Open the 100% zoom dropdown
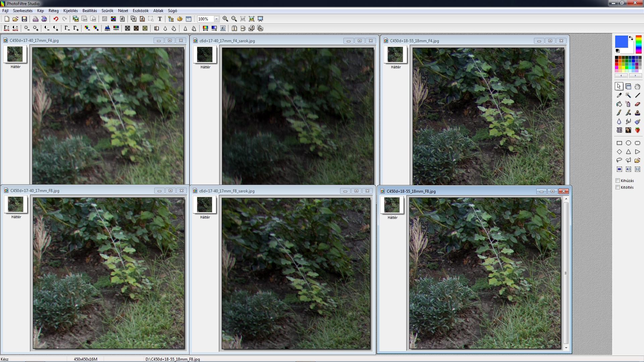This screenshot has height=362, width=644. pos(216,19)
